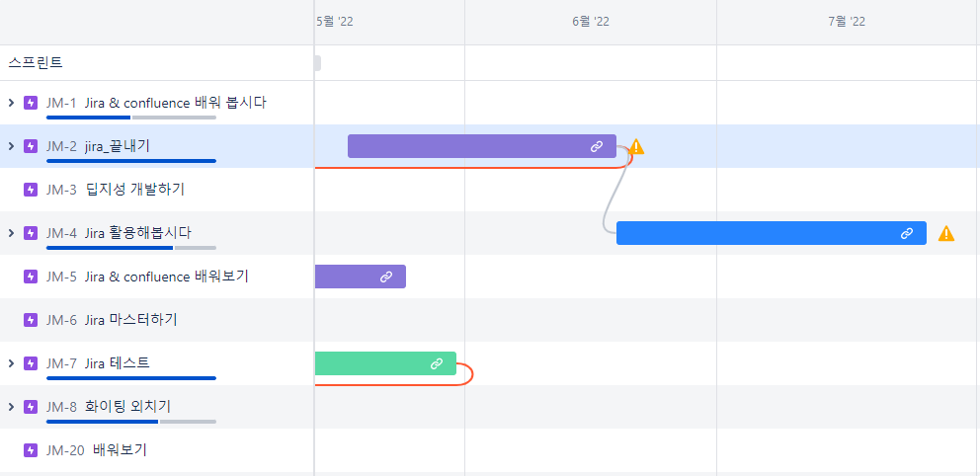Open JM-3 issue key link
The image size is (980, 476).
[61, 190]
